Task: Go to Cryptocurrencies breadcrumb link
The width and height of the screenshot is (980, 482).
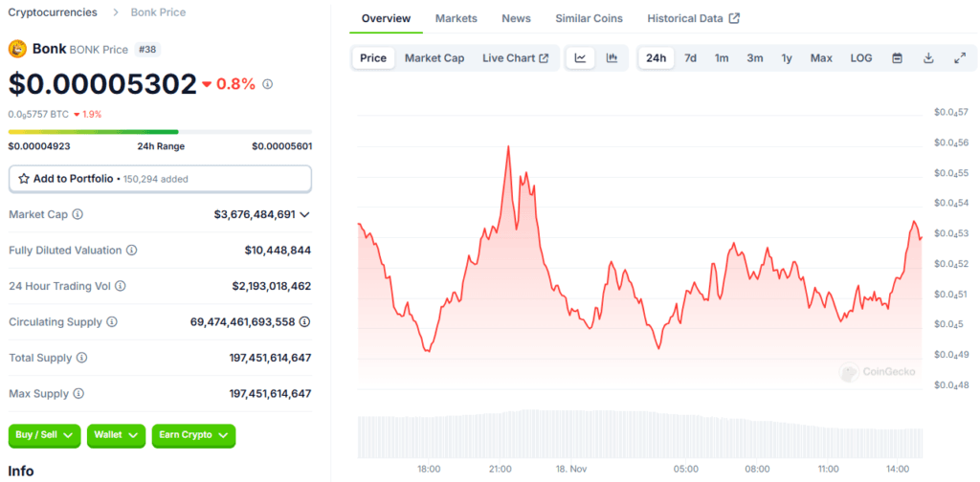Action: pyautogui.click(x=53, y=11)
